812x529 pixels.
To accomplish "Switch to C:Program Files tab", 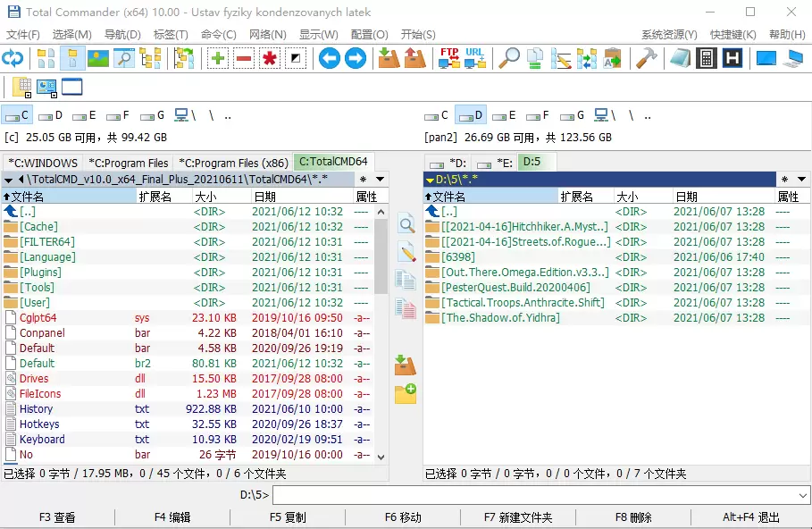I will coord(129,164).
